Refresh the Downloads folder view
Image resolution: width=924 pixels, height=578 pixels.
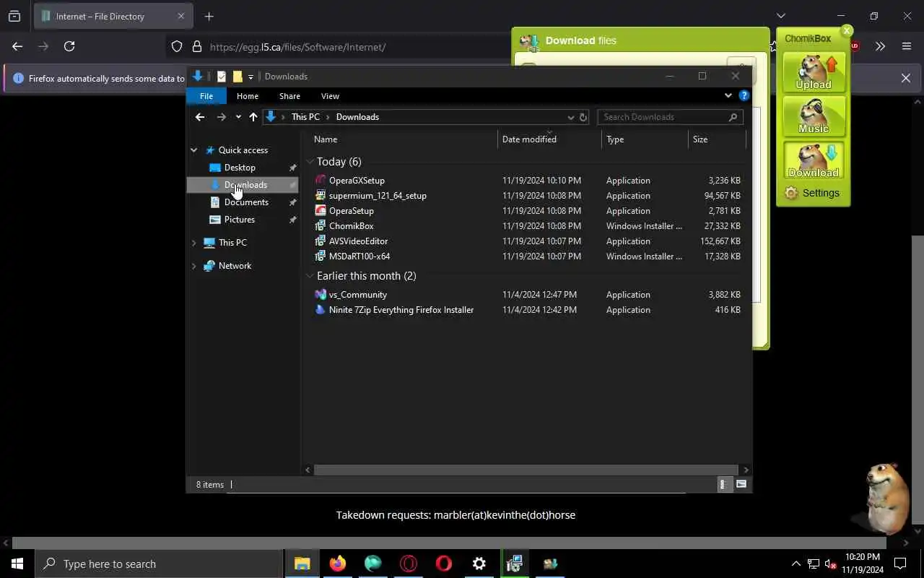(x=583, y=117)
